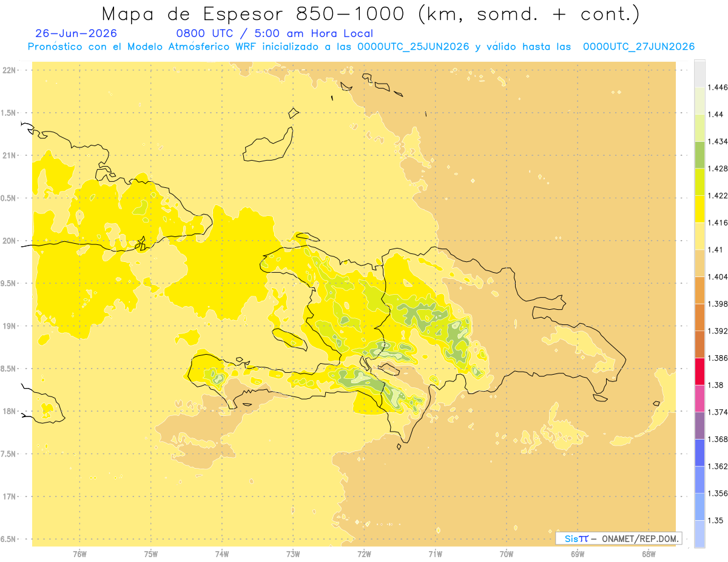
Task: Click the legend value '1.368'
Action: [x=718, y=439]
